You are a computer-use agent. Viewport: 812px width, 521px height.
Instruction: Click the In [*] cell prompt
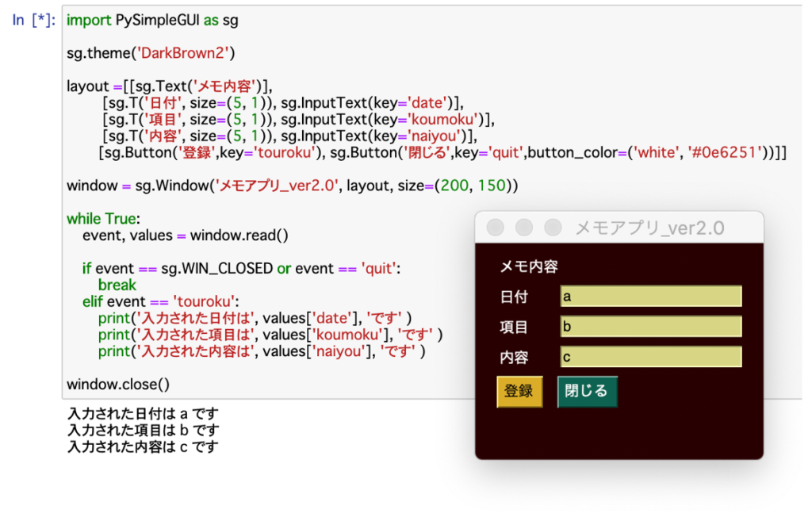click(33, 21)
